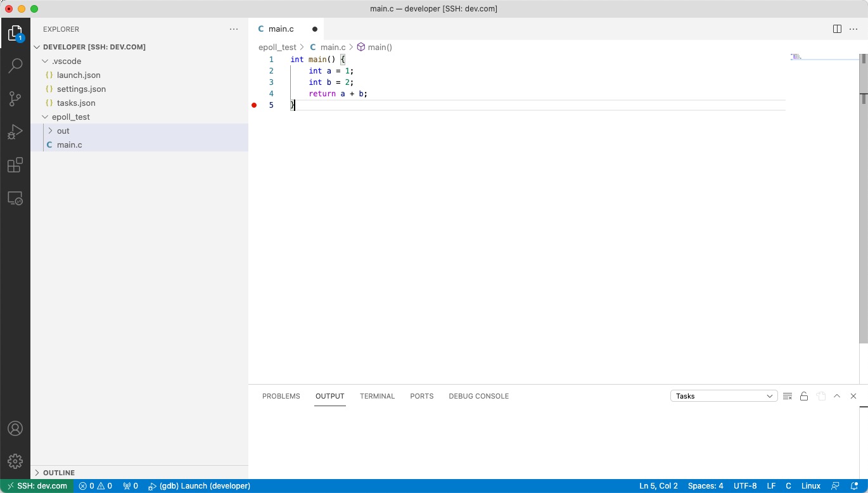Open the Remote Explorer view
Screen dimensions: 868x493
point(15,198)
